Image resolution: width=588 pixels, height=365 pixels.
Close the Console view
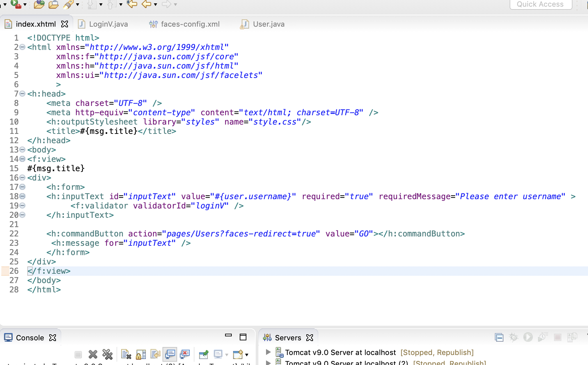53,338
